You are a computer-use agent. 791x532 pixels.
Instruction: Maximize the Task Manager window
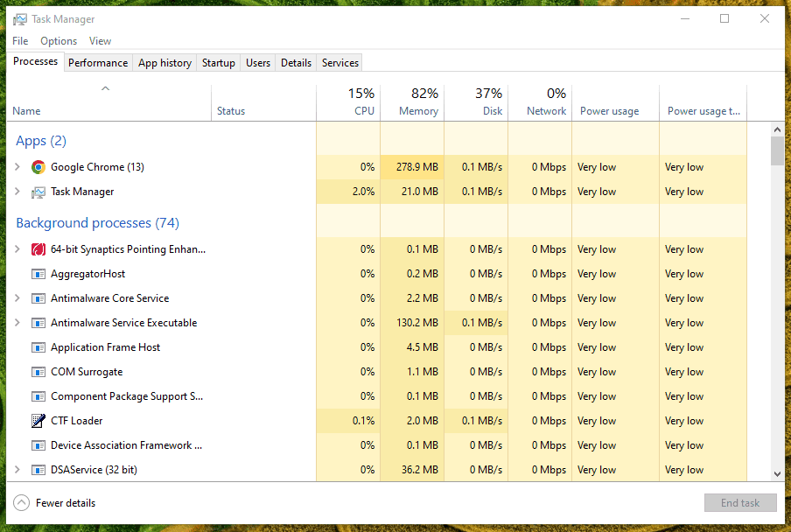[724, 18]
